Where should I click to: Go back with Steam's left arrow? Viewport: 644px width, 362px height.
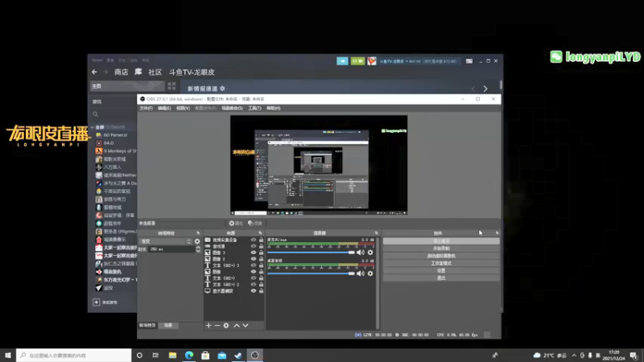coord(94,72)
